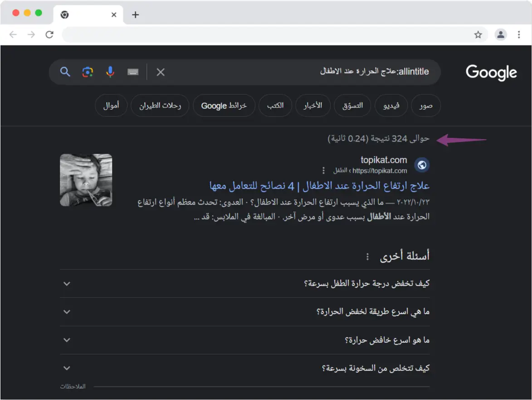The width and height of the screenshot is (532, 400).
Task: Open the on-screen keyboard icon
Action: (x=132, y=72)
